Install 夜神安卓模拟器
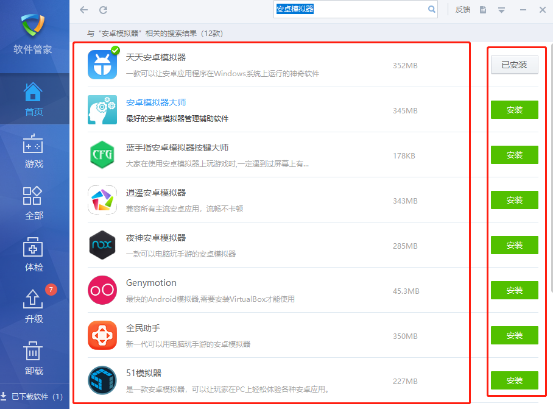Image resolution: width=554 pixels, height=409 pixels. pos(514,245)
